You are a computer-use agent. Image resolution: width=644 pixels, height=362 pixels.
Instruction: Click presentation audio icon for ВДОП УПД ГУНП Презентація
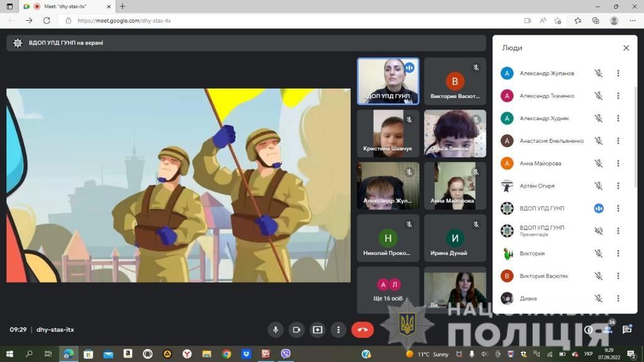click(x=599, y=231)
